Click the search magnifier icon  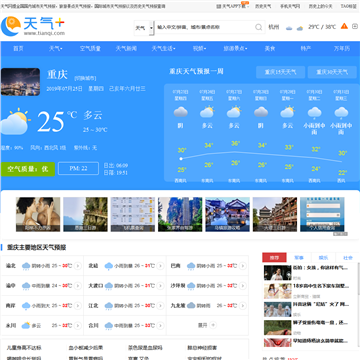259,27
